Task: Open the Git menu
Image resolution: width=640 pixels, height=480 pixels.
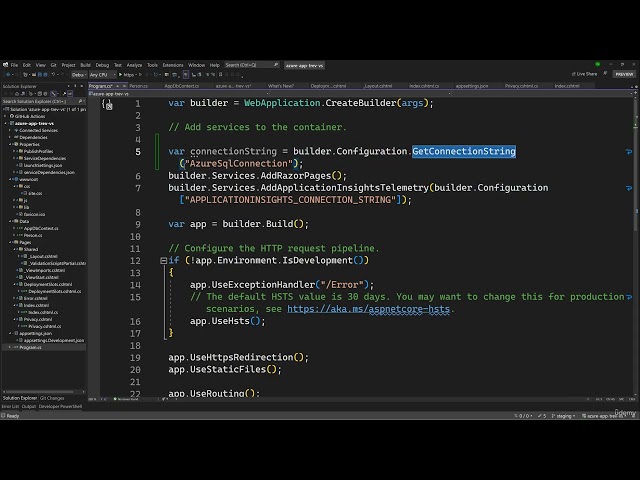Action: click(53, 65)
